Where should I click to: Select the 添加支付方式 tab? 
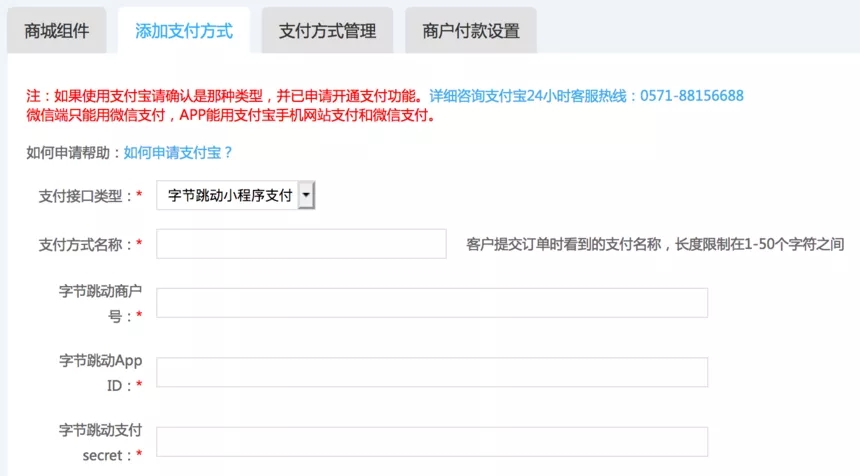(184, 31)
